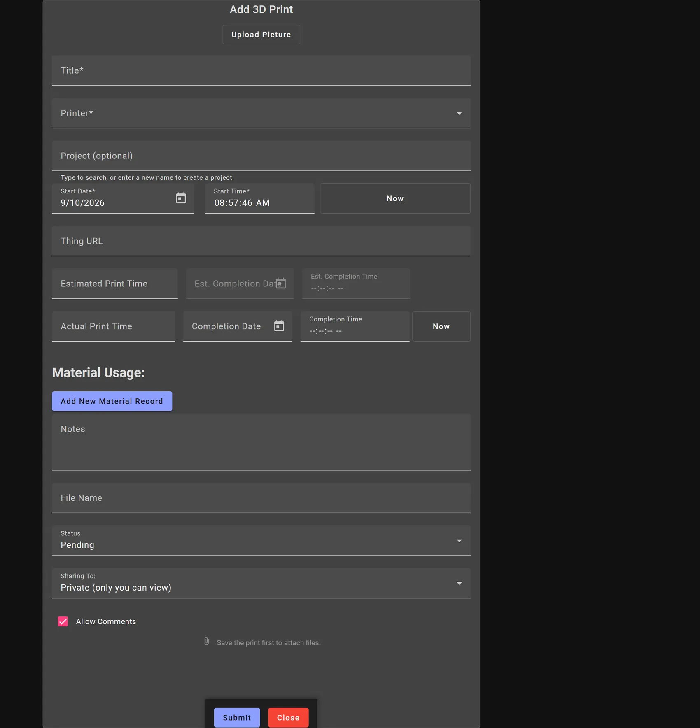Screen dimensions: 700x728
Task: Click the Project (optional) field
Action: tap(261, 156)
